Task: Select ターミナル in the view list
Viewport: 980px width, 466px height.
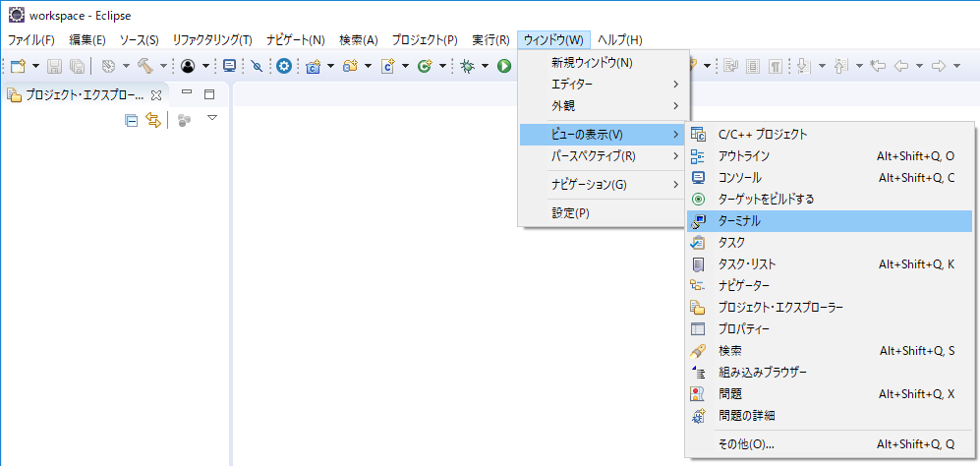Action: point(830,221)
